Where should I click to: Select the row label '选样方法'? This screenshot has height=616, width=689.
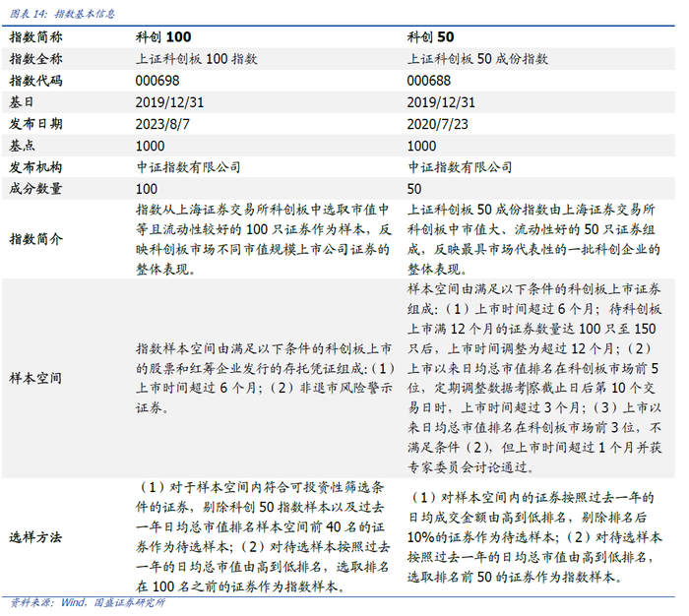point(35,537)
